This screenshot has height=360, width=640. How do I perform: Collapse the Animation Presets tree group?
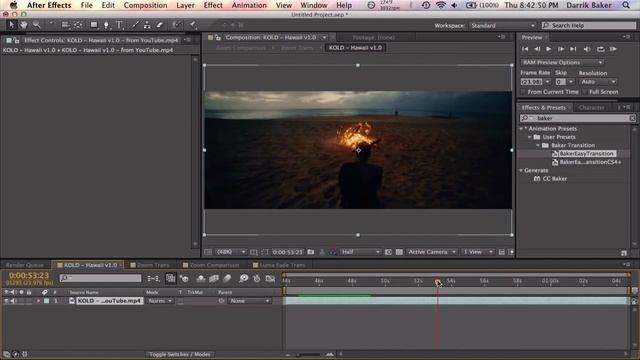521,129
